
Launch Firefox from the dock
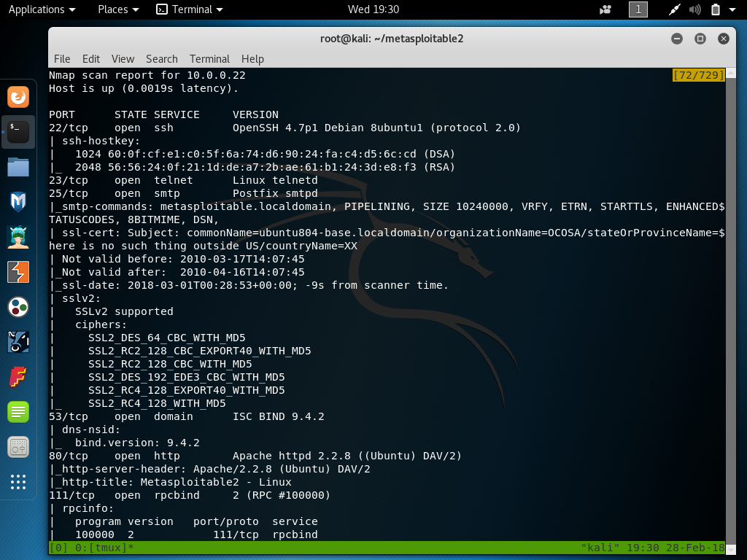coord(17,96)
